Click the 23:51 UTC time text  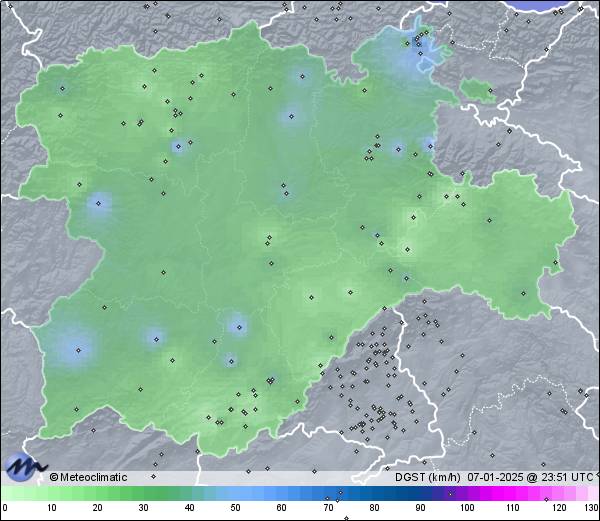click(566, 477)
